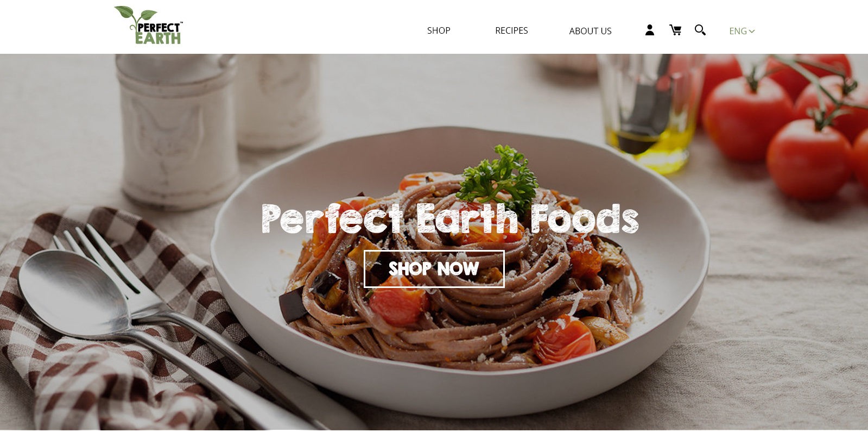This screenshot has height=432, width=868.
Task: Click the Perfect Earth logo text
Action: pos(159,33)
